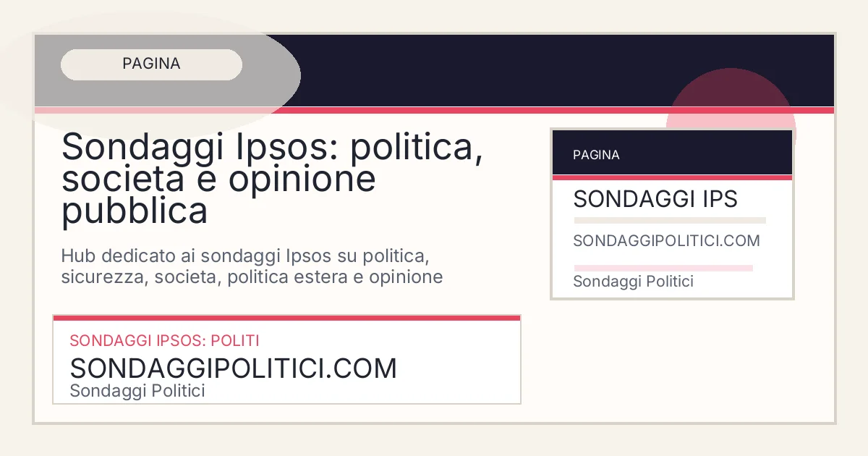Select the red 'SONDAGGI IPSOS: POLITI' label
The image size is (868, 456).
click(164, 340)
